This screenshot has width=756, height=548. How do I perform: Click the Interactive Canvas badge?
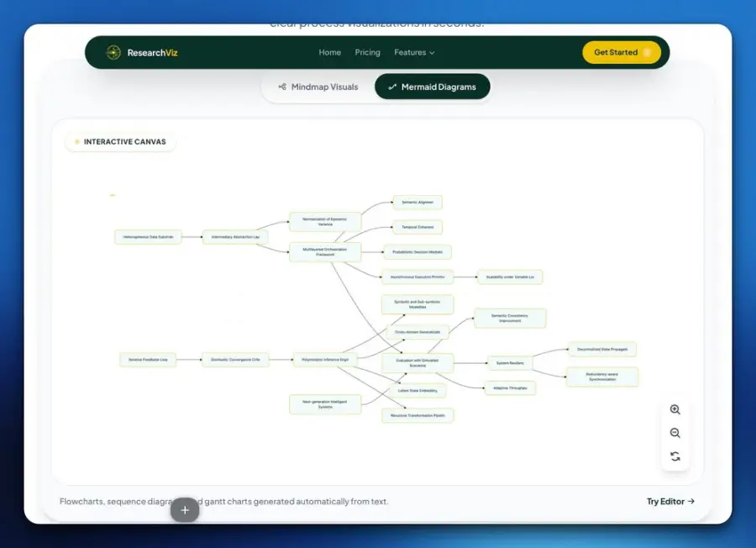tap(120, 142)
